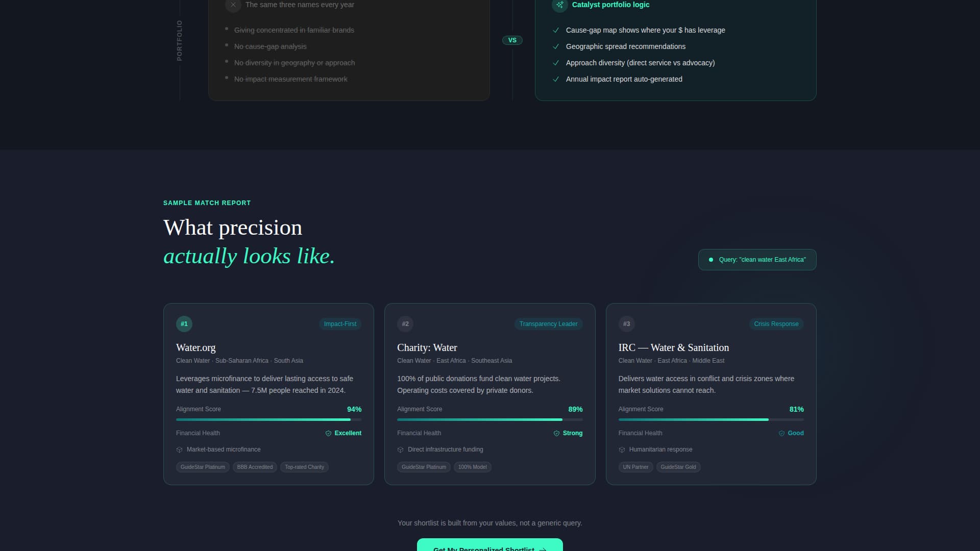Screen dimensions: 980x551
Task: Click the #3 rank badge on IRC card
Action: 627,324
